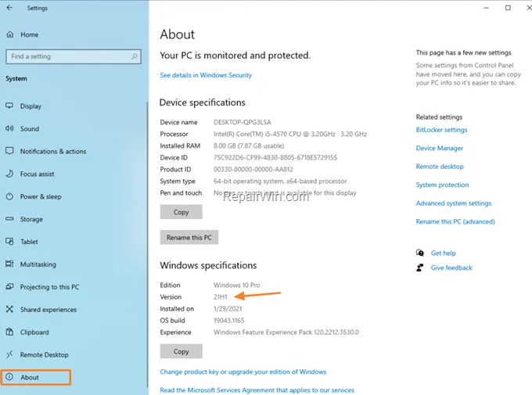Click the Tablet icon
532x395 pixels.
pyautogui.click(x=9, y=241)
